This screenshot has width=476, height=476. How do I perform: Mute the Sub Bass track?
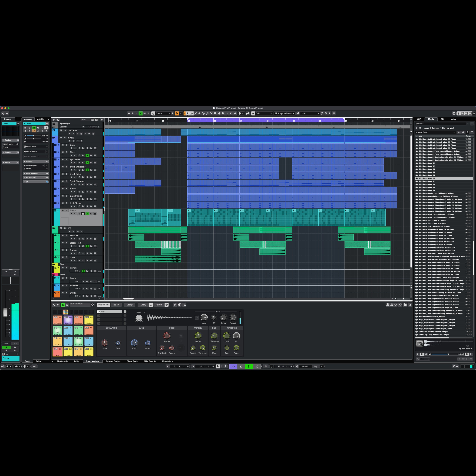tap(61, 130)
